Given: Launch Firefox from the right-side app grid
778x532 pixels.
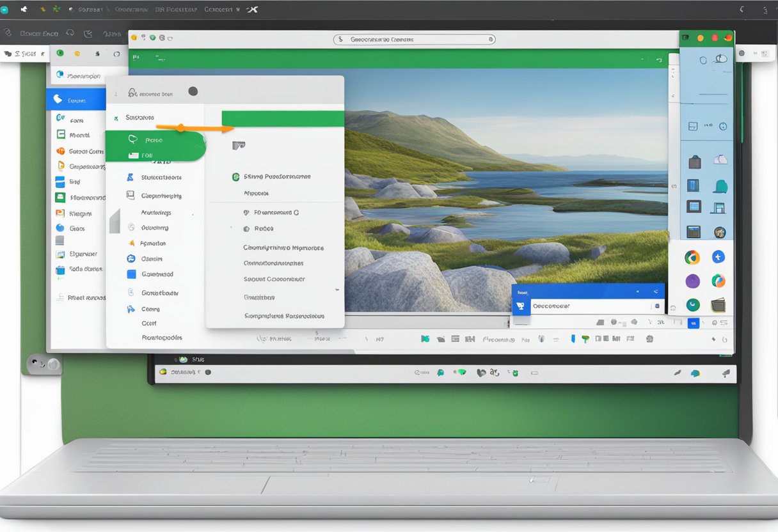Looking at the screenshot, I should pos(719,281).
